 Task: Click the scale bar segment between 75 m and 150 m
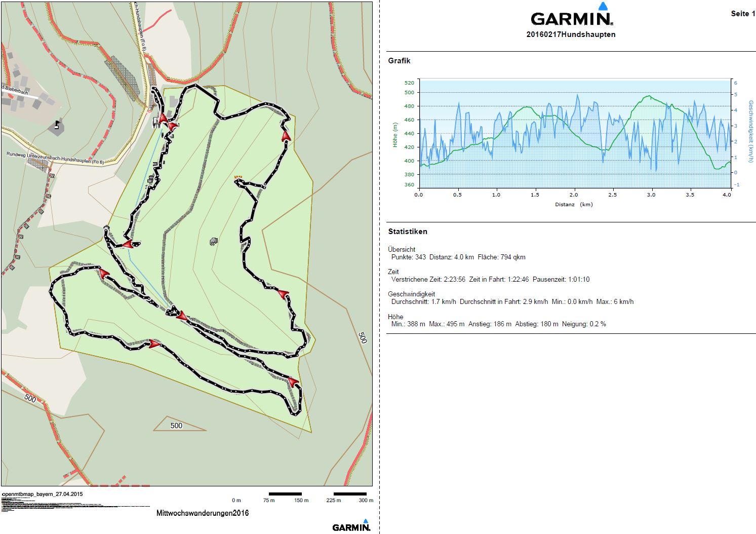(x=285, y=494)
